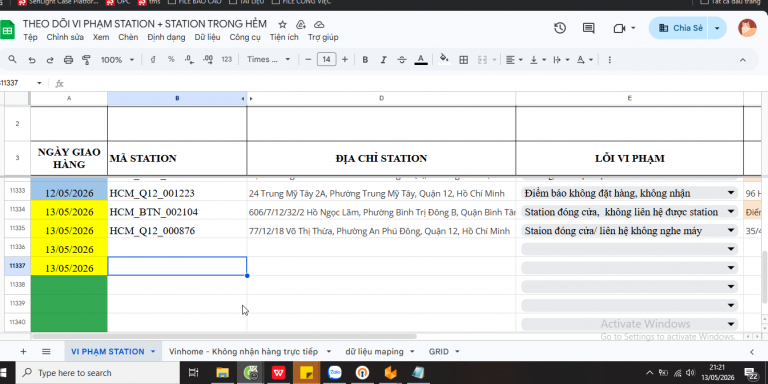The height and width of the screenshot is (384, 768).
Task: Open File Explorer from taskbar
Action: [x=223, y=373]
